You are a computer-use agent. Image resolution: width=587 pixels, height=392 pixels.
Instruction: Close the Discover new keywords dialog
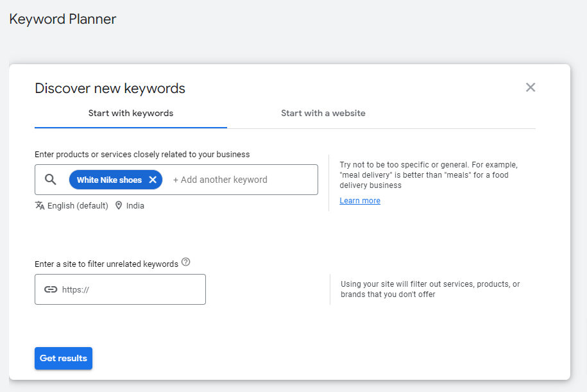[531, 87]
